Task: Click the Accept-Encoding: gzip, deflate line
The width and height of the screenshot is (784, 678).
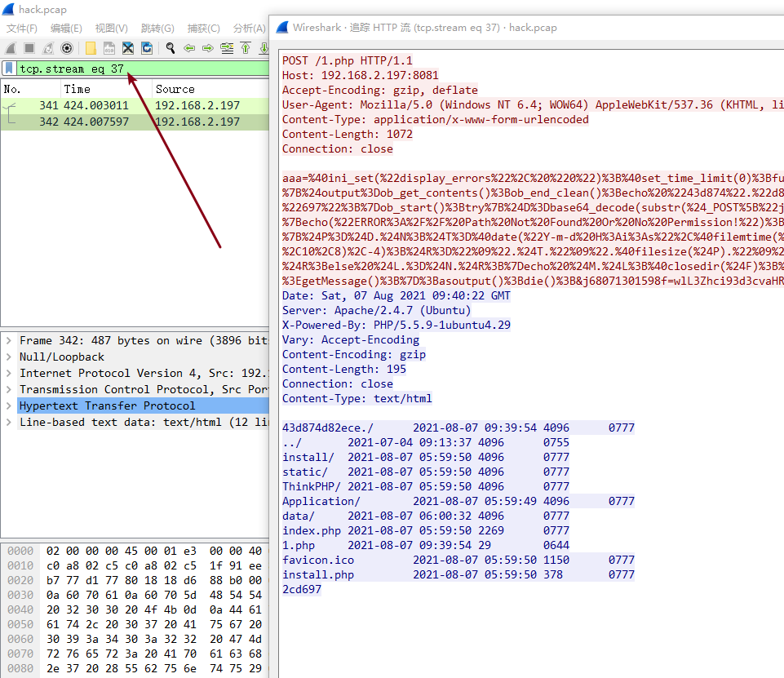Action: pyautogui.click(x=380, y=90)
